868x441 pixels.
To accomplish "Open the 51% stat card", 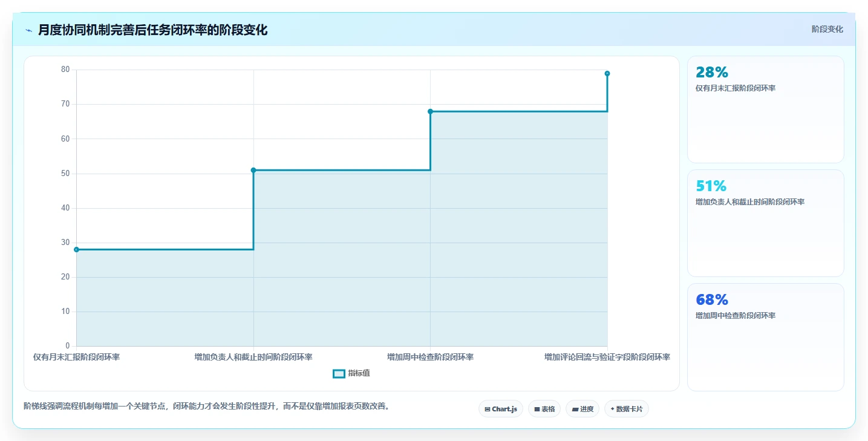I will pyautogui.click(x=765, y=223).
